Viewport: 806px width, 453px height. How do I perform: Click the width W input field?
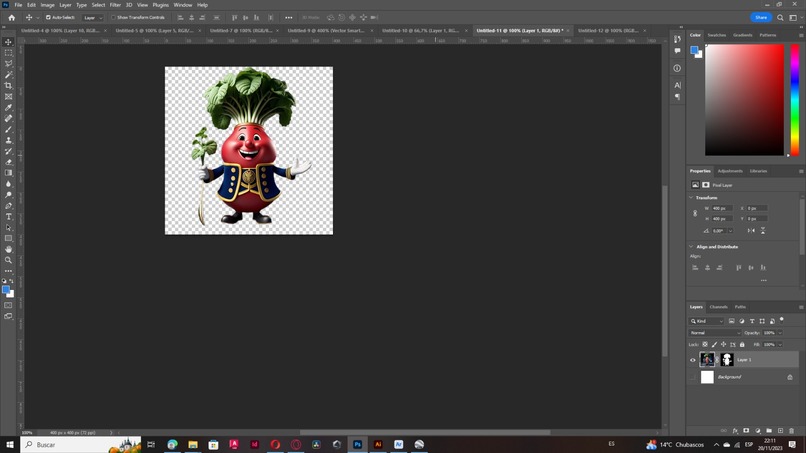723,208
